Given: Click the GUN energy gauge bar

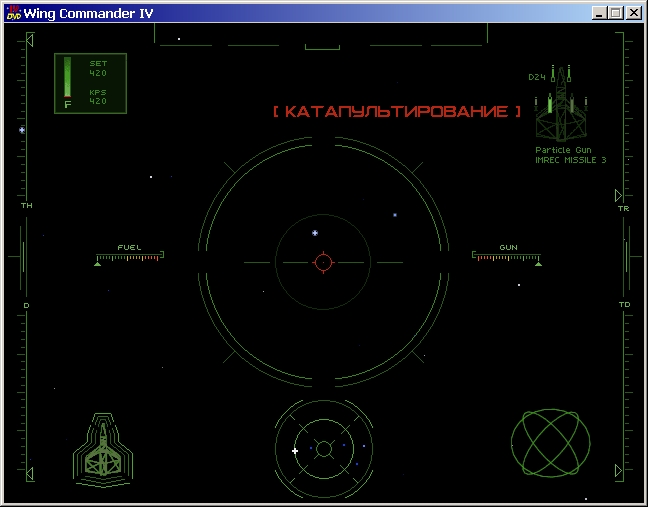Looking at the screenshot, I should coord(506,256).
